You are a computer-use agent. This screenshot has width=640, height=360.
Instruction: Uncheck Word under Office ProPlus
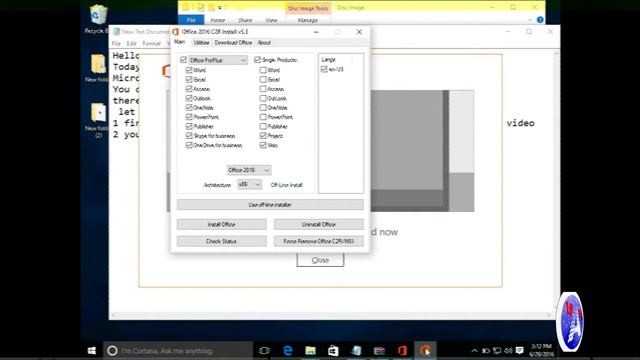point(189,70)
